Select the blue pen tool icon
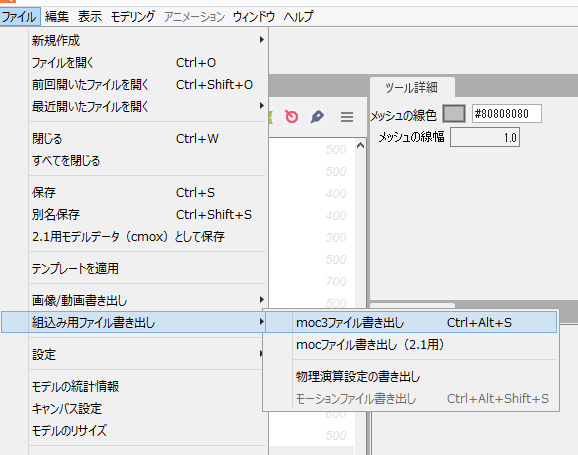 (x=317, y=117)
